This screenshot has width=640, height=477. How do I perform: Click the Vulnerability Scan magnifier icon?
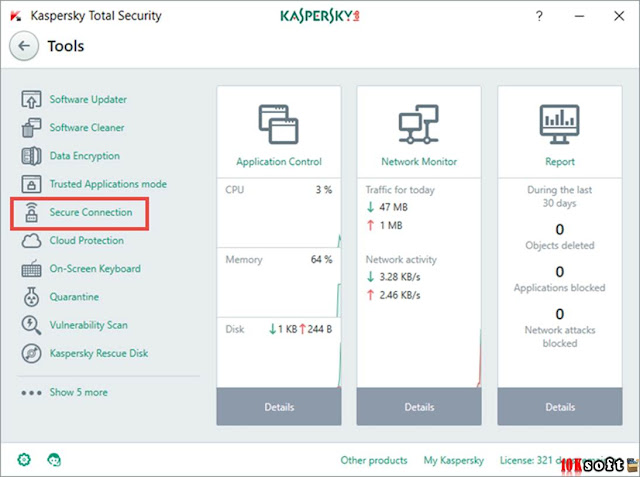(x=31, y=325)
